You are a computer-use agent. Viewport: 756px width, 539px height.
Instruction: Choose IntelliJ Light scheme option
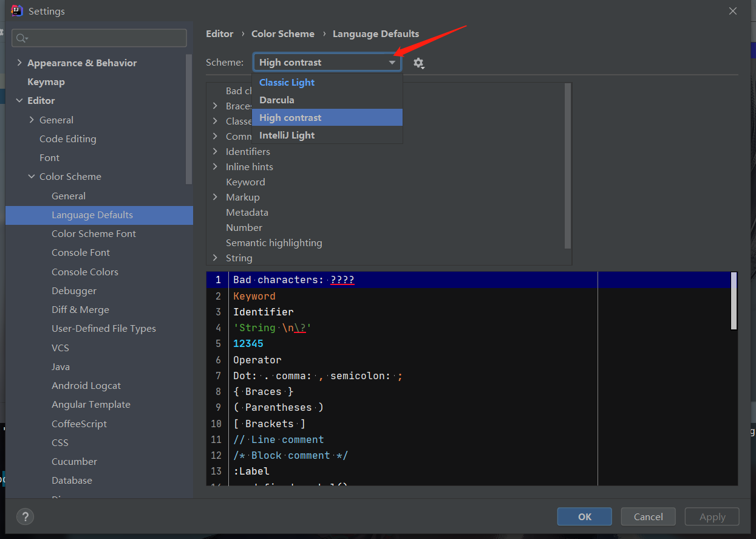tap(327, 135)
